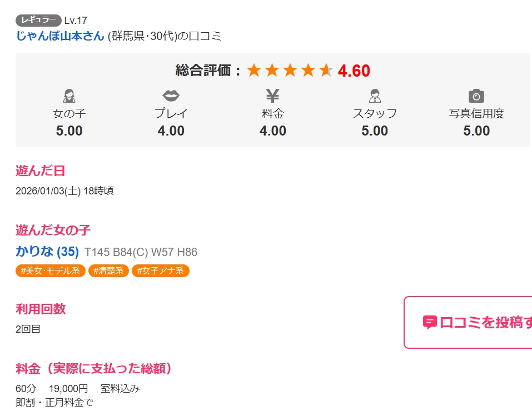This screenshot has height=416, width=532.
Task: Click the yen price rating icon
Action: tap(272, 96)
